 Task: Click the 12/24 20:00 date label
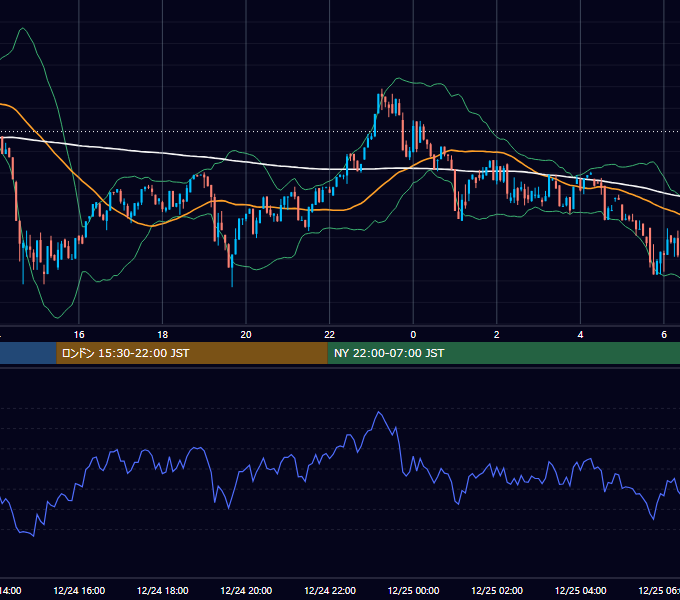point(246,591)
